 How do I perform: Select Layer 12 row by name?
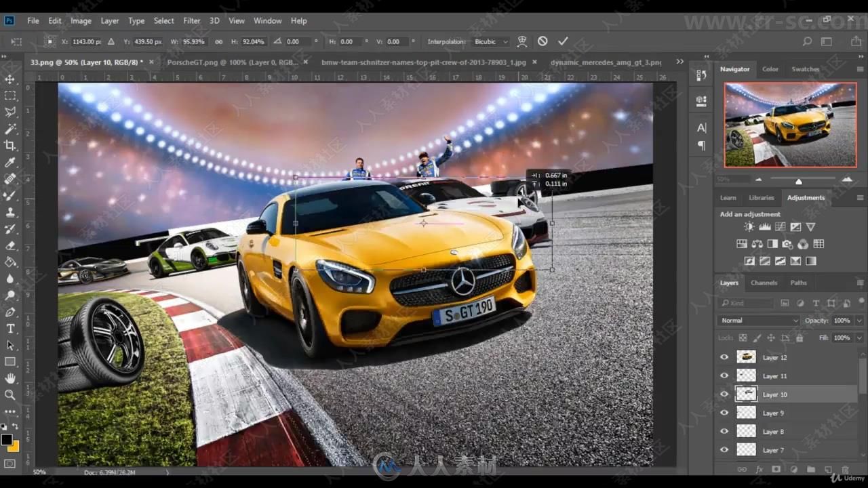pyautogui.click(x=775, y=357)
